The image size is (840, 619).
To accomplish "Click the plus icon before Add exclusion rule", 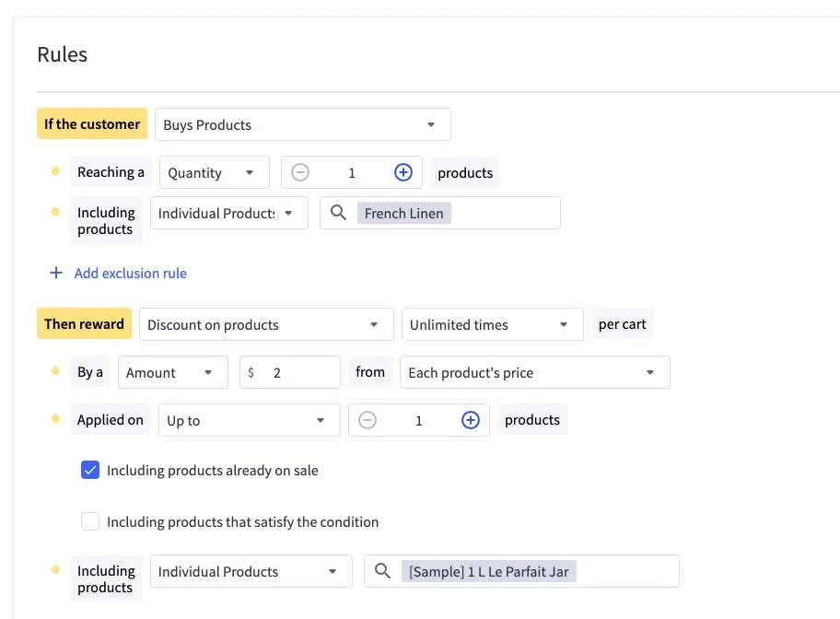I will pyautogui.click(x=55, y=273).
